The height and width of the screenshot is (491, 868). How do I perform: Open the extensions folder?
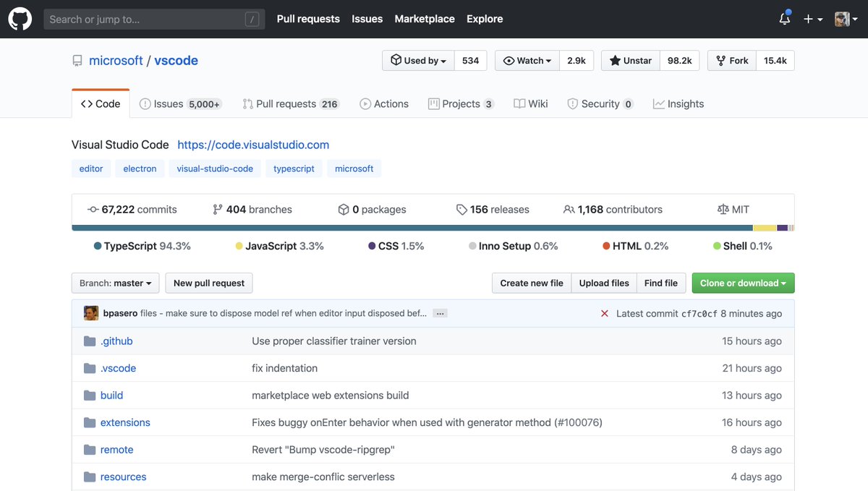125,422
